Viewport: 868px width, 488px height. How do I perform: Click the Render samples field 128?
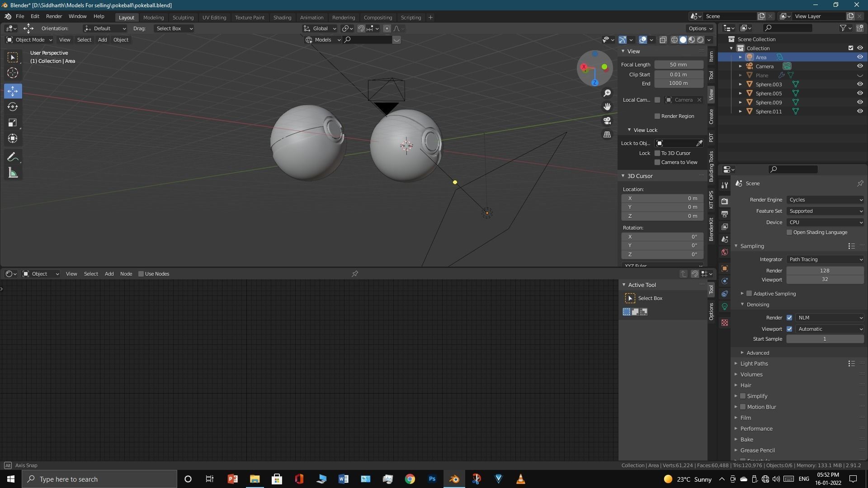(x=825, y=271)
